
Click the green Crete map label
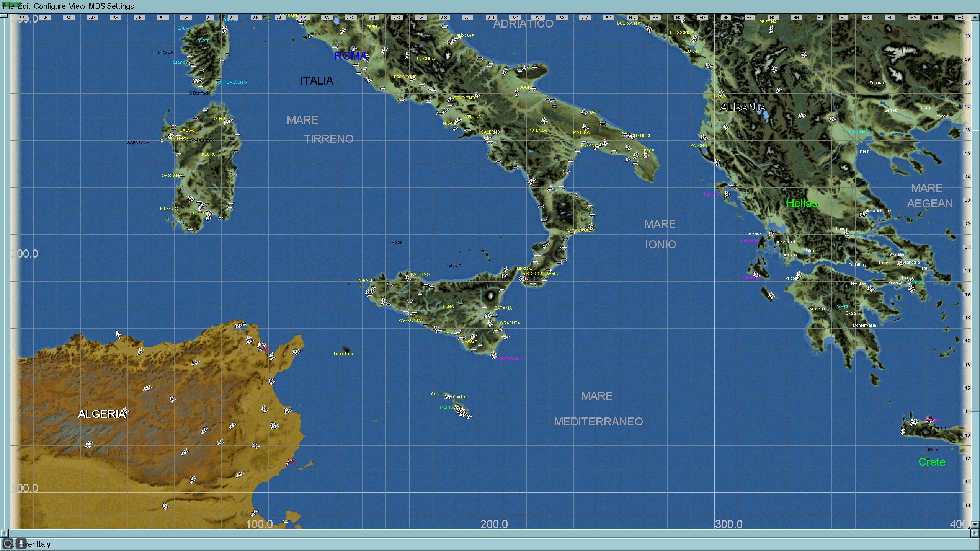[x=932, y=462]
